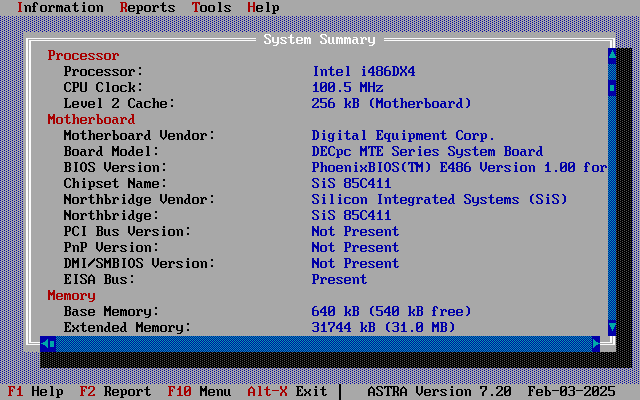The width and height of the screenshot is (640, 400).
Task: Open the Tools menu
Action: coord(211,7)
